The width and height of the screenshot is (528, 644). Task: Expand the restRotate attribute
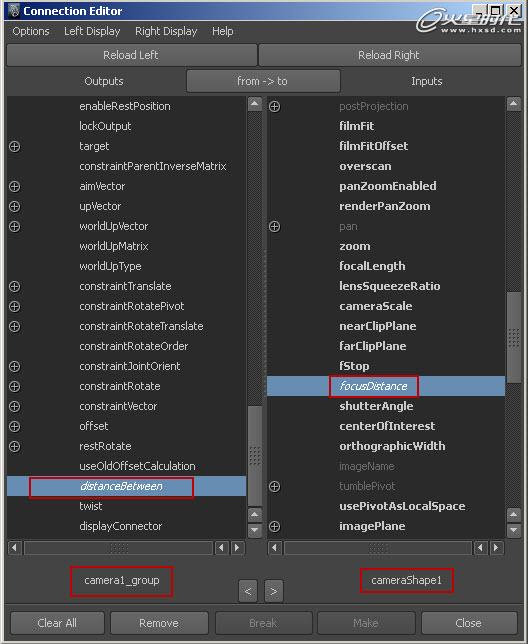14,446
